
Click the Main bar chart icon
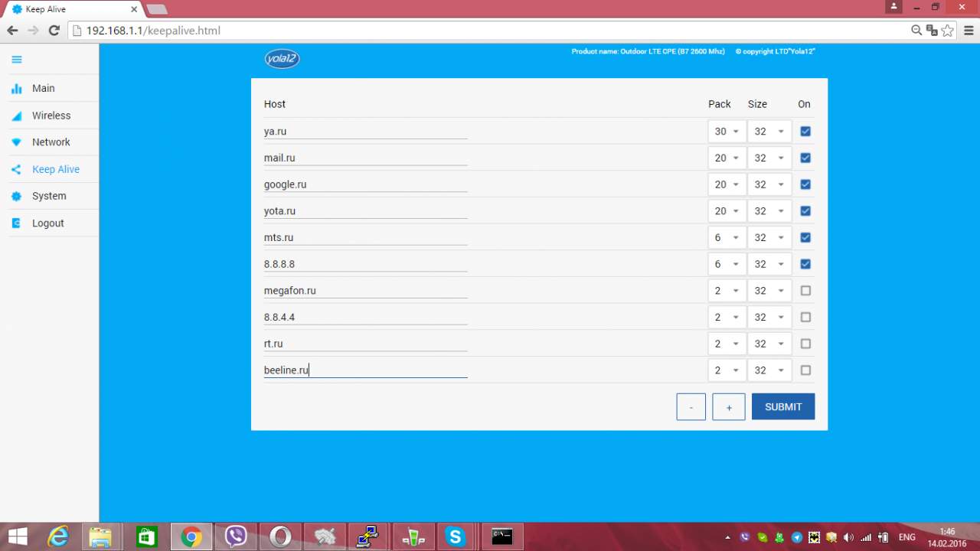(17, 89)
